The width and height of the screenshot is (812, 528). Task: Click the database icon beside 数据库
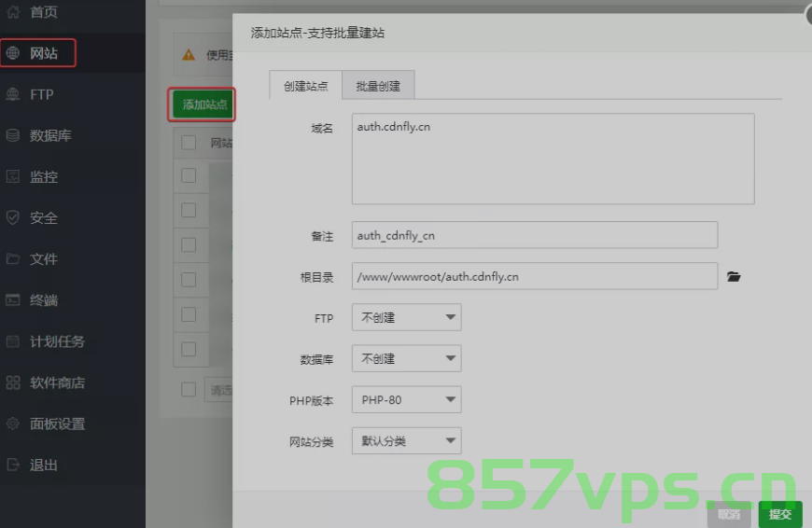pos(13,135)
